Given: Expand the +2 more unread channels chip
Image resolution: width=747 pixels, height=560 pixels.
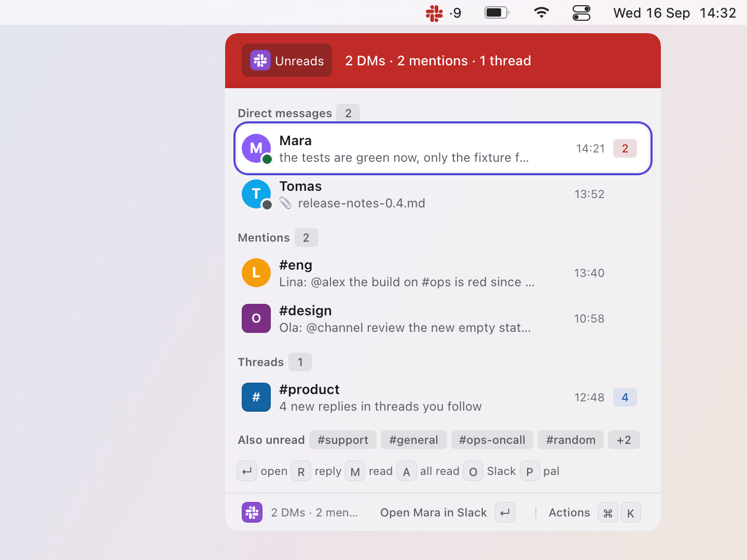Looking at the screenshot, I should point(624,440).
